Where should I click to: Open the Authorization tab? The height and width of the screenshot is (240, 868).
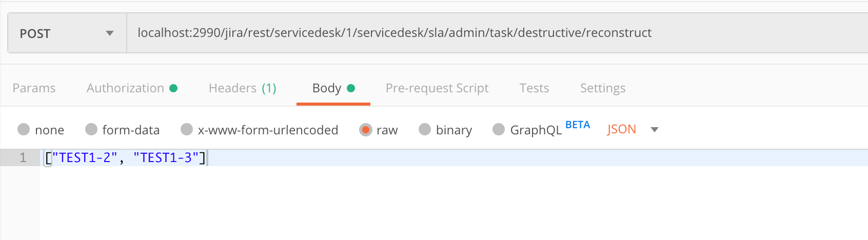pos(125,88)
